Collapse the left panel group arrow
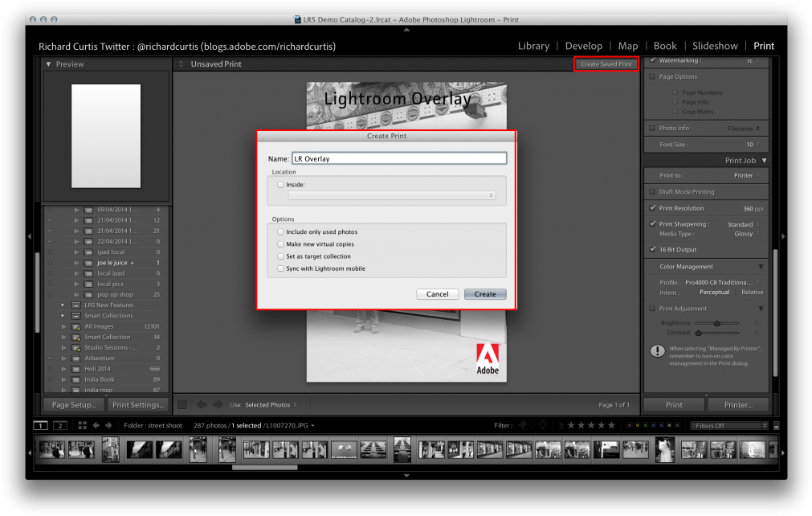 30,236
